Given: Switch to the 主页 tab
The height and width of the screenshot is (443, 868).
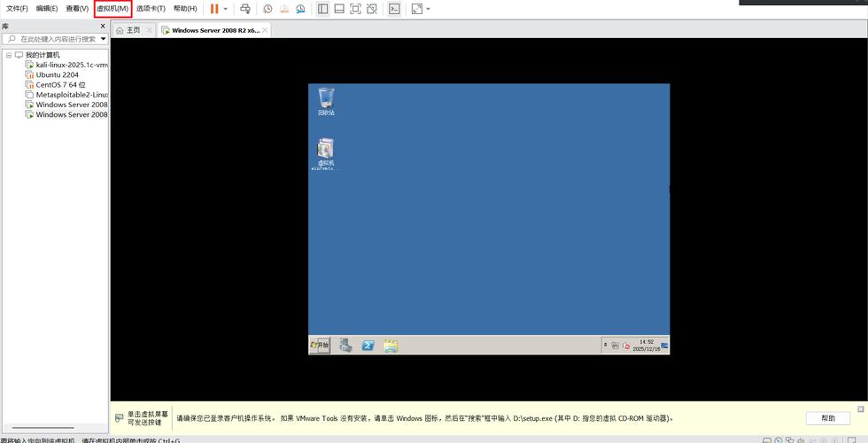Looking at the screenshot, I should 129,30.
